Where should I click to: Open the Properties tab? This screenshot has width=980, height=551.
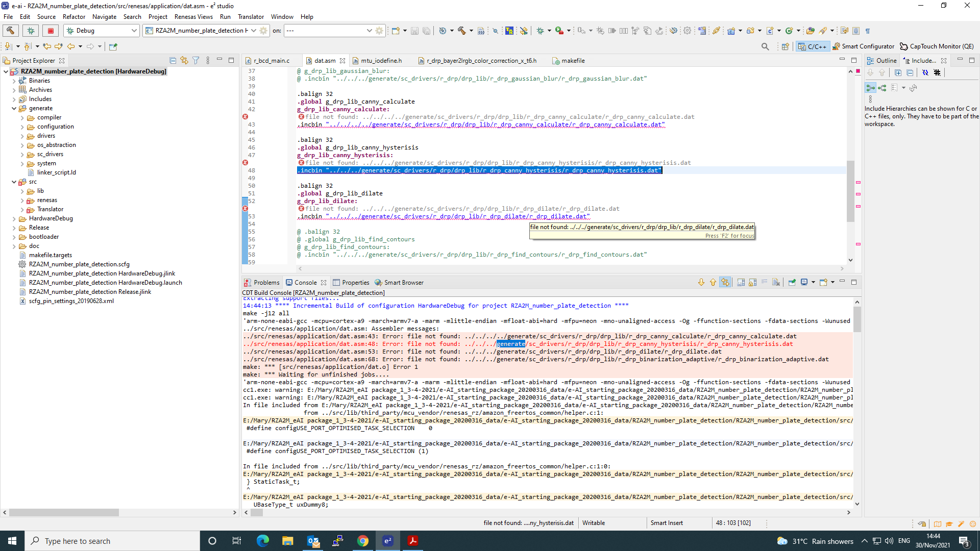(x=351, y=283)
